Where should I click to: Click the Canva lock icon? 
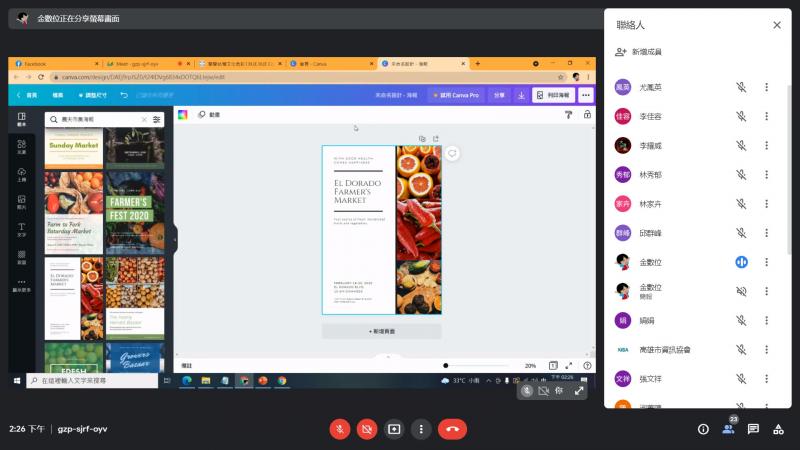click(x=587, y=115)
